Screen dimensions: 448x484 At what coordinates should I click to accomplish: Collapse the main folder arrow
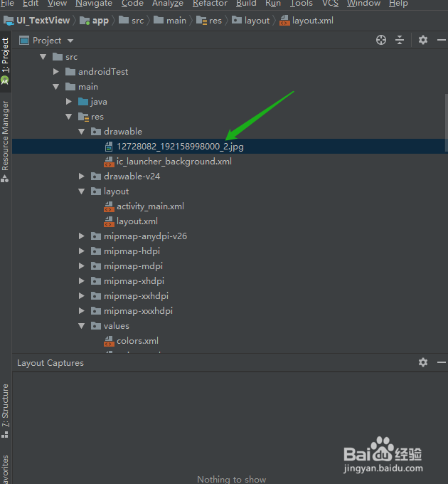55,87
